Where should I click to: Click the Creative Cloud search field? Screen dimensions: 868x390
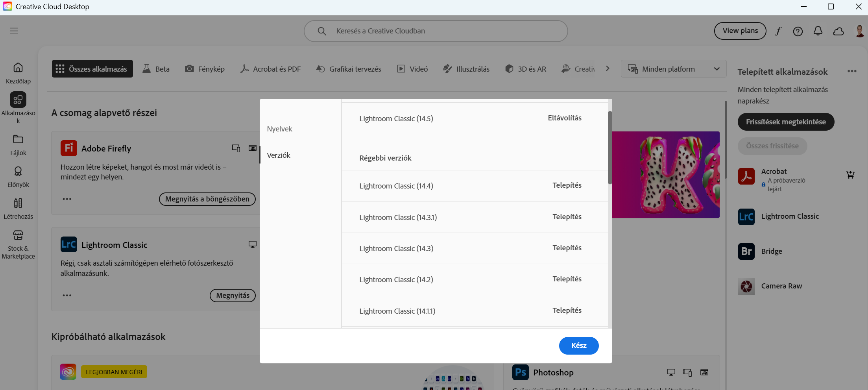point(436,31)
